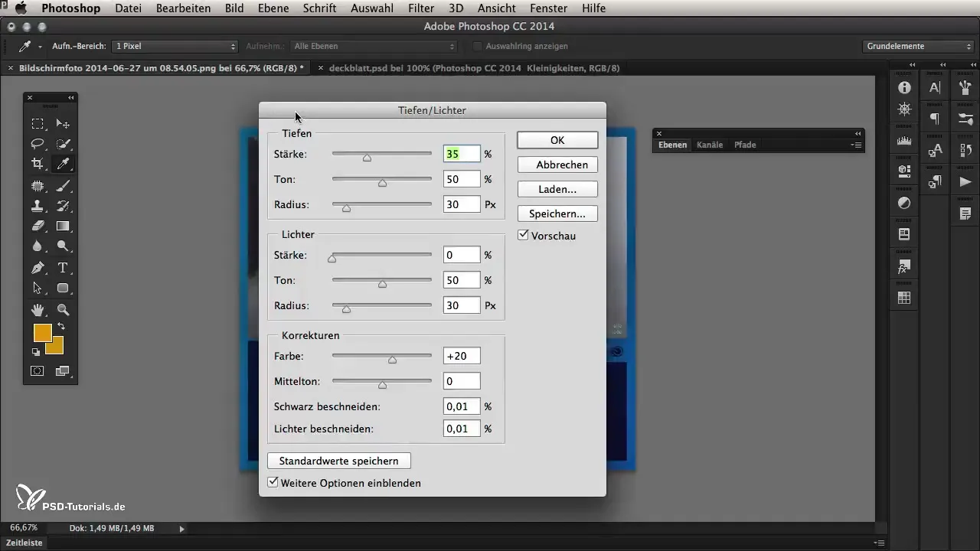Open the Auswahl menu
The height and width of the screenshot is (551, 980).
(372, 8)
